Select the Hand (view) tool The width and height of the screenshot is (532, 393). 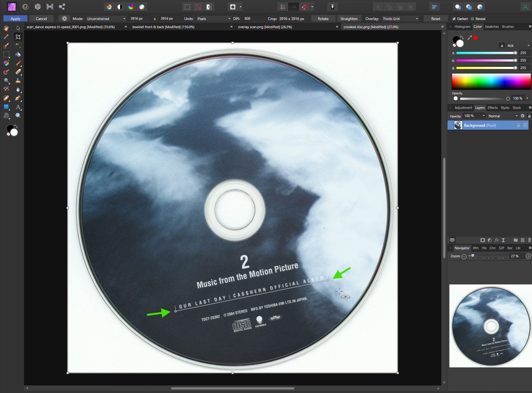click(6, 28)
